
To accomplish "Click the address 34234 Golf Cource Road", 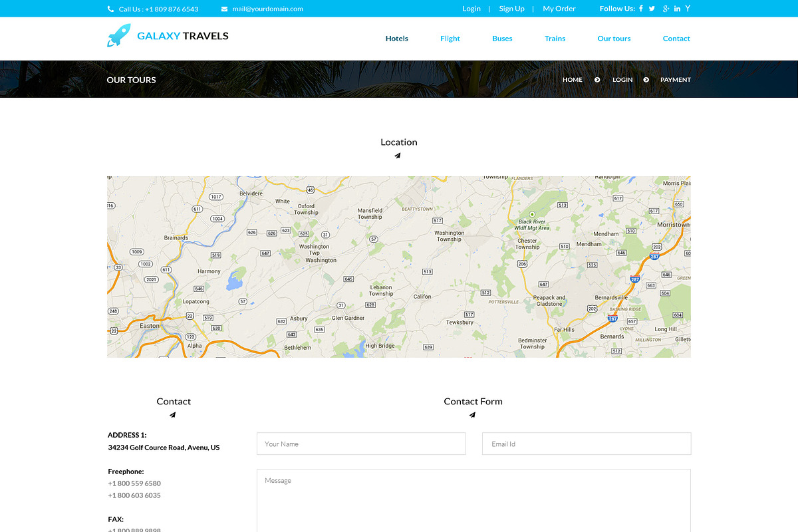I will [x=164, y=448].
